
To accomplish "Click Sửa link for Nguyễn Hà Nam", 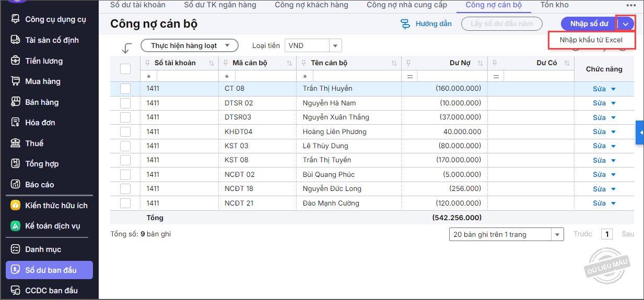I will coord(599,103).
